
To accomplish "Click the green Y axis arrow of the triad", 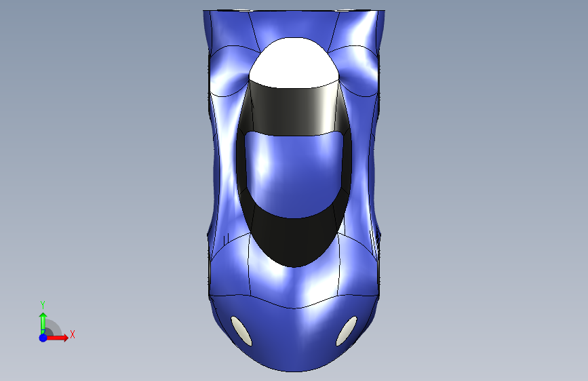I will [43, 323].
